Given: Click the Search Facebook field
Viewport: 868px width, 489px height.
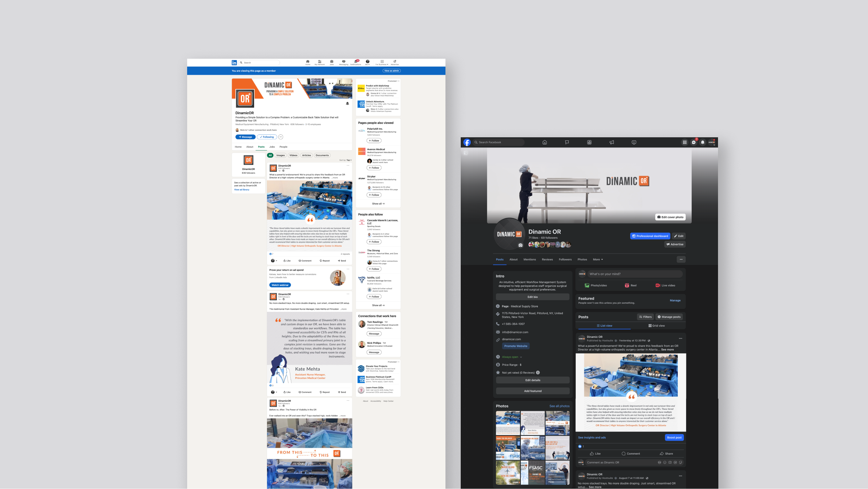Looking at the screenshot, I should pyautogui.click(x=499, y=142).
